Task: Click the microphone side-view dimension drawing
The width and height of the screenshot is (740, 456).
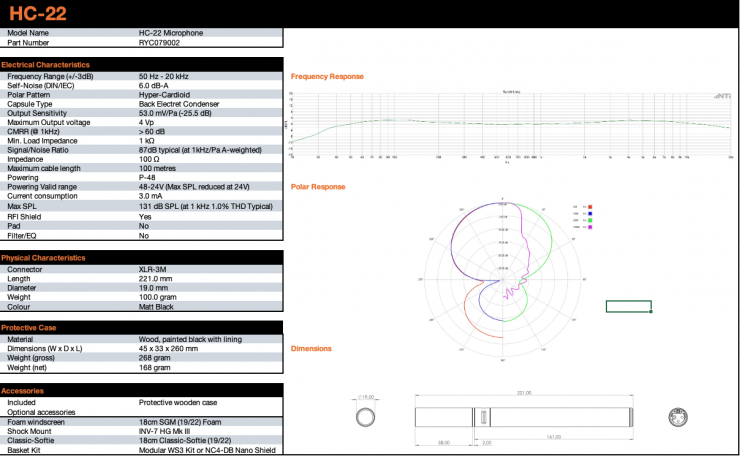Action: 518,415
